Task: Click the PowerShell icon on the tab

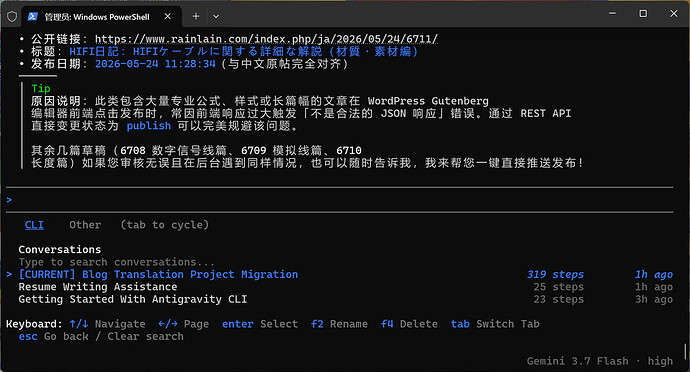Action: [33, 17]
